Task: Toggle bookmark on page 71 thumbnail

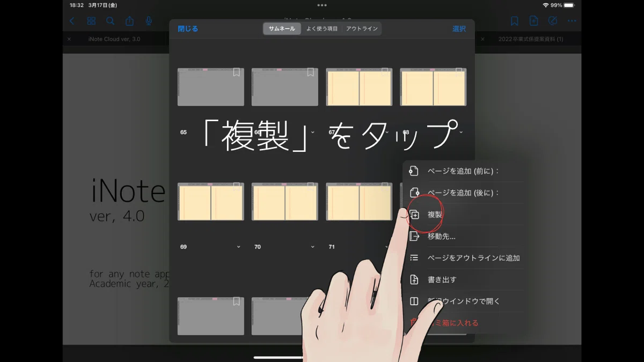Action: 385,187
